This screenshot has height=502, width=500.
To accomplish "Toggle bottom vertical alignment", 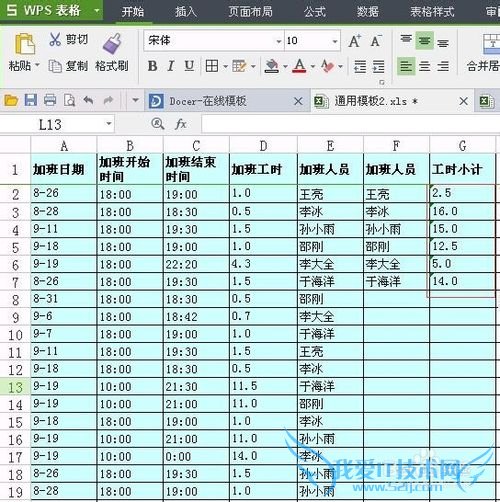I will click(443, 42).
